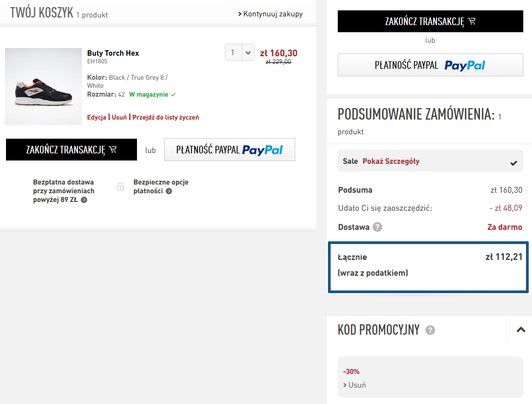Click Płatność PayPal button below the product
The image size is (532, 404).
click(x=230, y=150)
